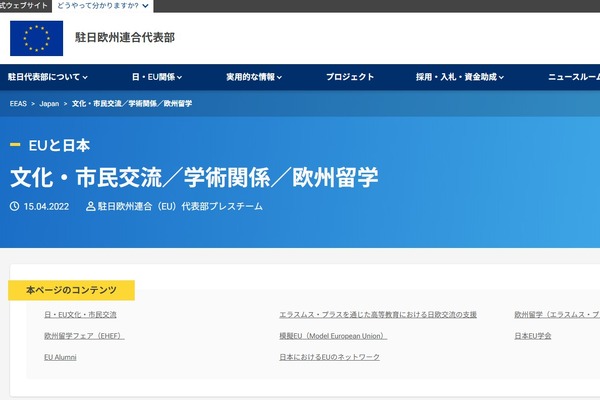Open the ニュースルーム menu item

574,77
